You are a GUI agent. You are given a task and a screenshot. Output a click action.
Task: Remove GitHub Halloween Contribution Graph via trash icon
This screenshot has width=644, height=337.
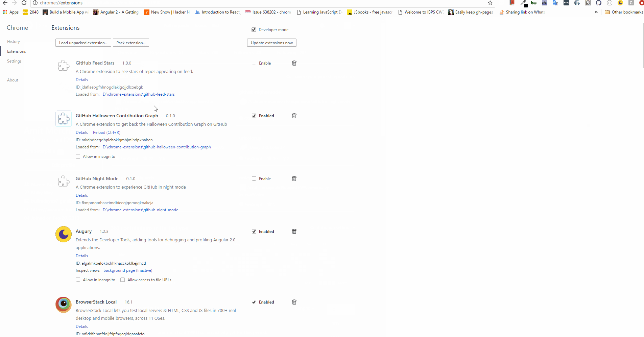(x=294, y=116)
